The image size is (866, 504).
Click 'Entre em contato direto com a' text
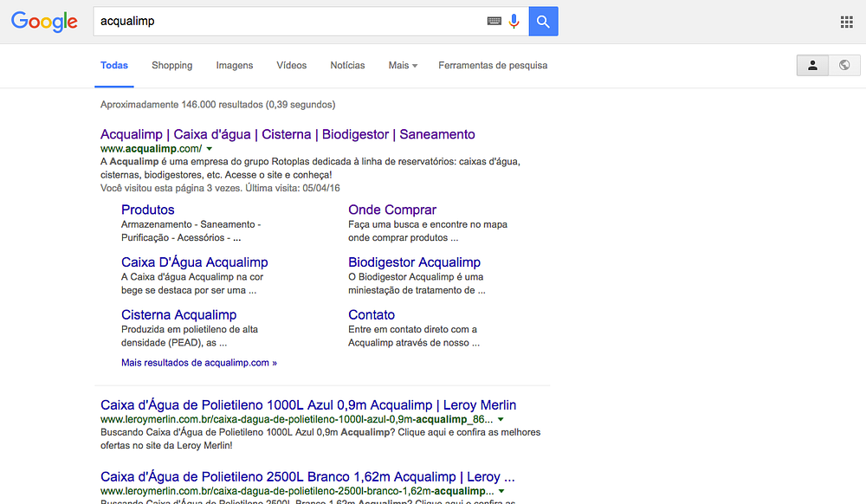tap(412, 330)
